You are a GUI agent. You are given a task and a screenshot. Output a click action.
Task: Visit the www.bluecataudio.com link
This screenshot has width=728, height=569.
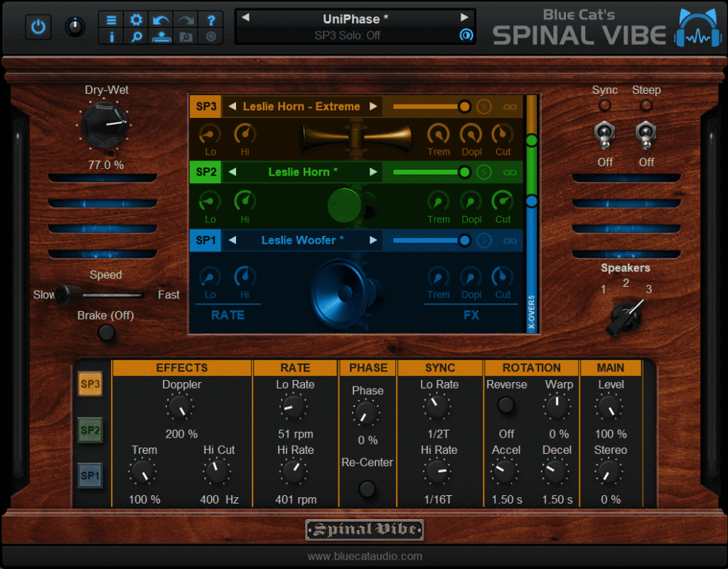364,556
